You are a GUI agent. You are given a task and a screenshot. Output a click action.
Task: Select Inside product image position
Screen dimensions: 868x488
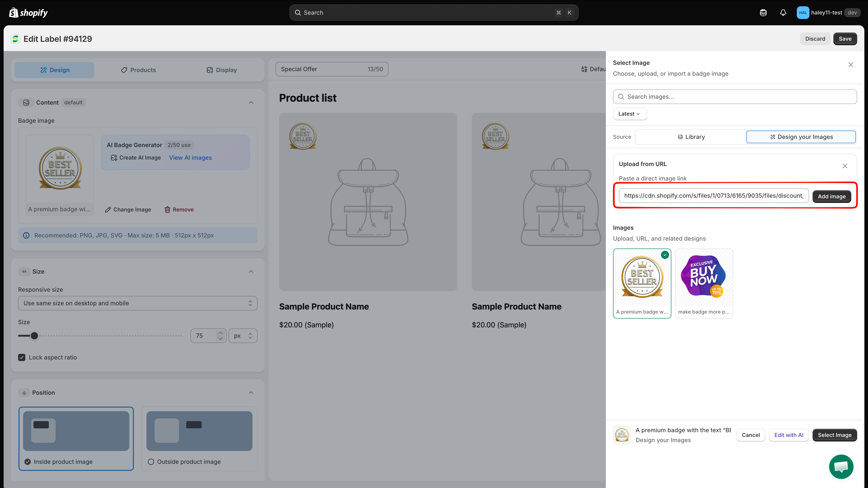[28, 461]
